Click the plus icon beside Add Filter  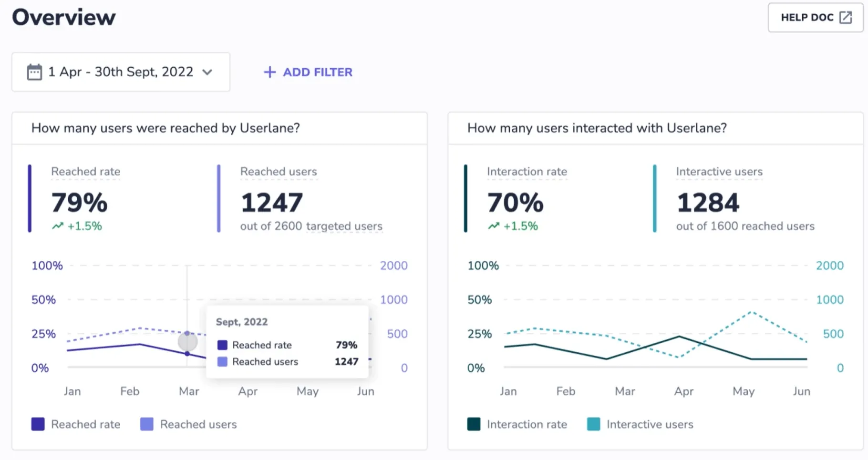pos(269,72)
